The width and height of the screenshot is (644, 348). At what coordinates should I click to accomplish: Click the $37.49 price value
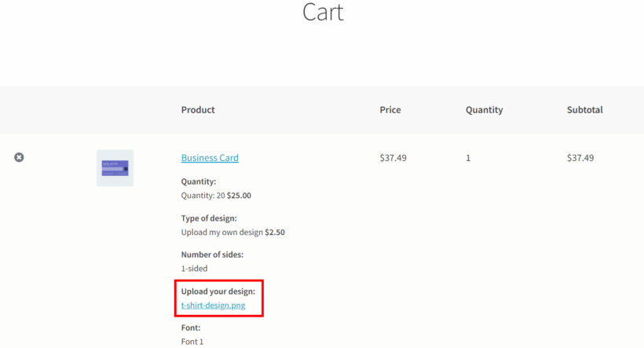(393, 158)
